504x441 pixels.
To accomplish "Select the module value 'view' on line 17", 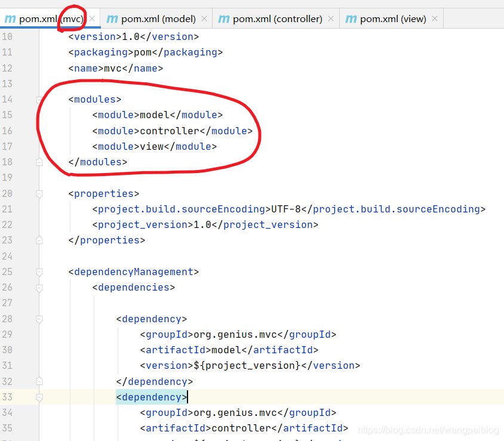I will pos(152,146).
